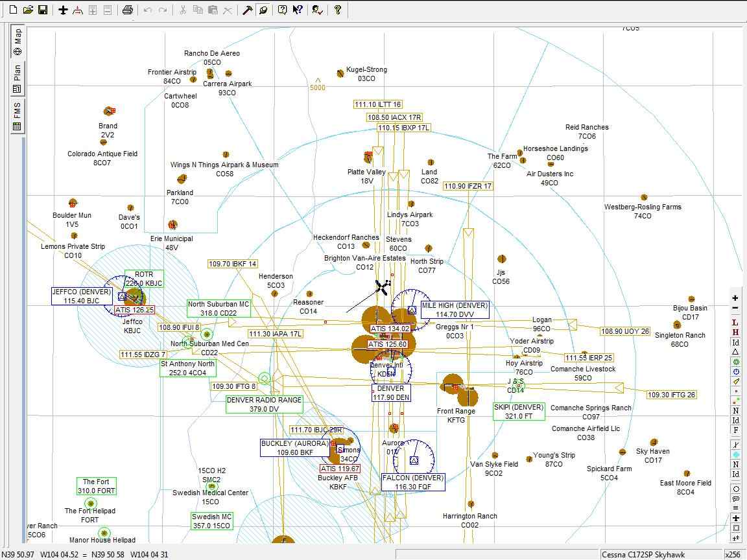The width and height of the screenshot is (747, 560).
Task: Click the DENVER 117.90 DEN VOR label
Action: [x=390, y=393]
